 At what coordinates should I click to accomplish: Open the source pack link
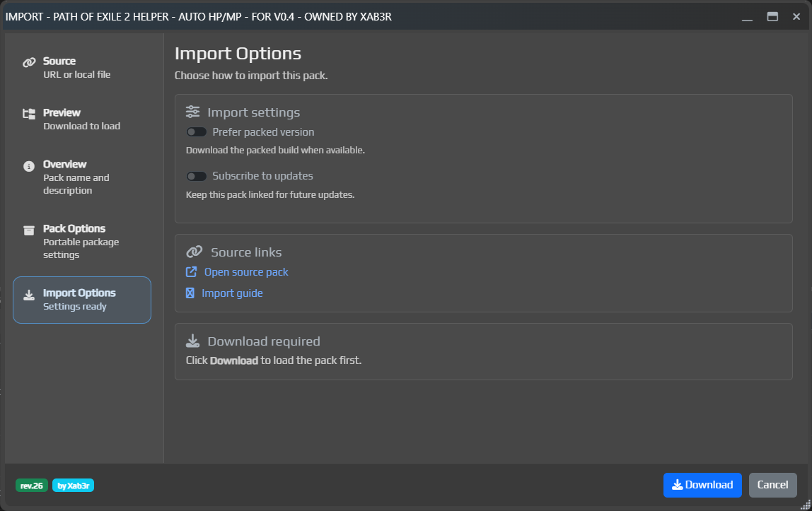(x=244, y=271)
